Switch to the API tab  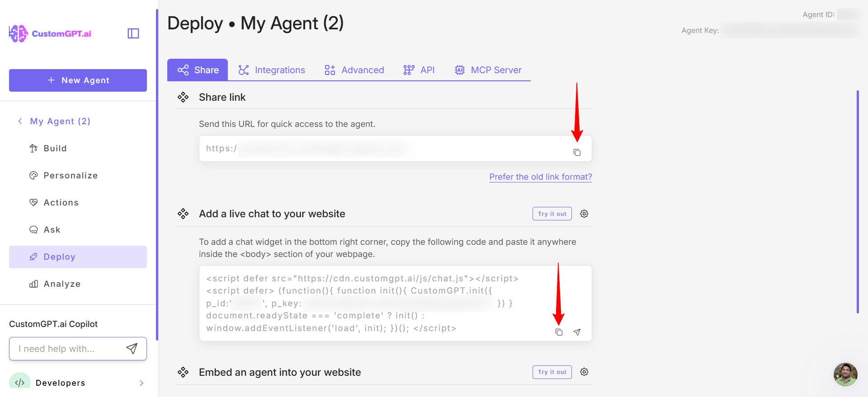(x=419, y=70)
